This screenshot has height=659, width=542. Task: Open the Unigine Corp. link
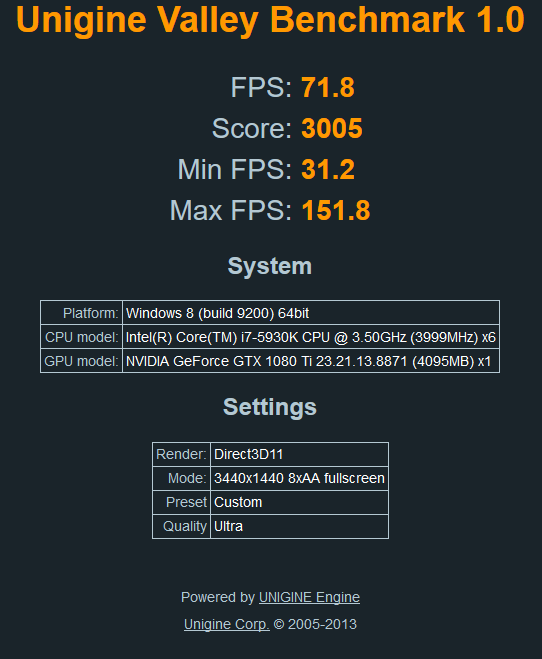point(227,624)
